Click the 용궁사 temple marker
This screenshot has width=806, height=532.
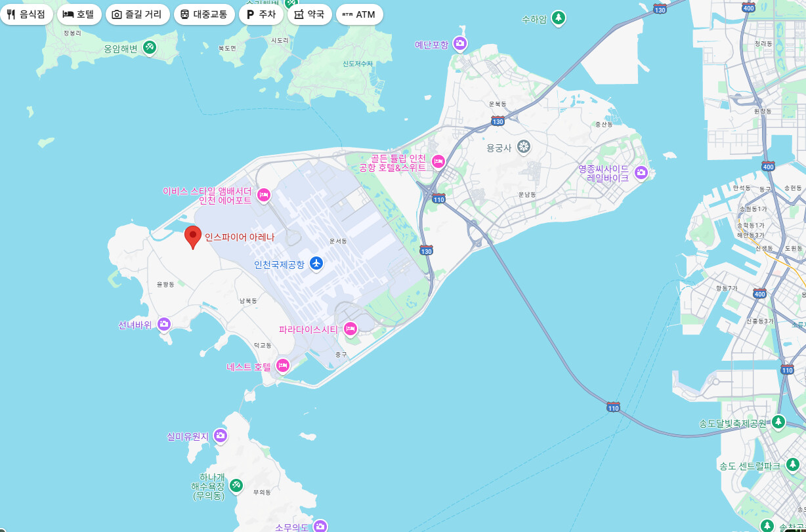click(x=523, y=146)
